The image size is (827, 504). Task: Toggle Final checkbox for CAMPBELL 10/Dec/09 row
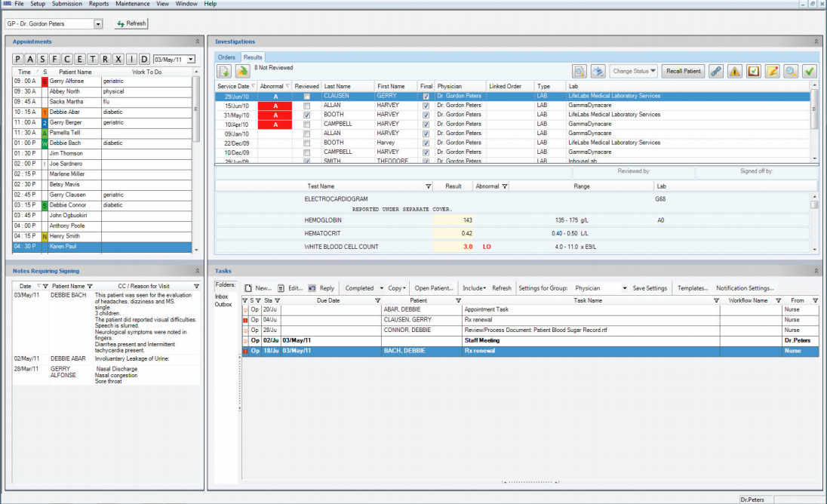click(426, 152)
